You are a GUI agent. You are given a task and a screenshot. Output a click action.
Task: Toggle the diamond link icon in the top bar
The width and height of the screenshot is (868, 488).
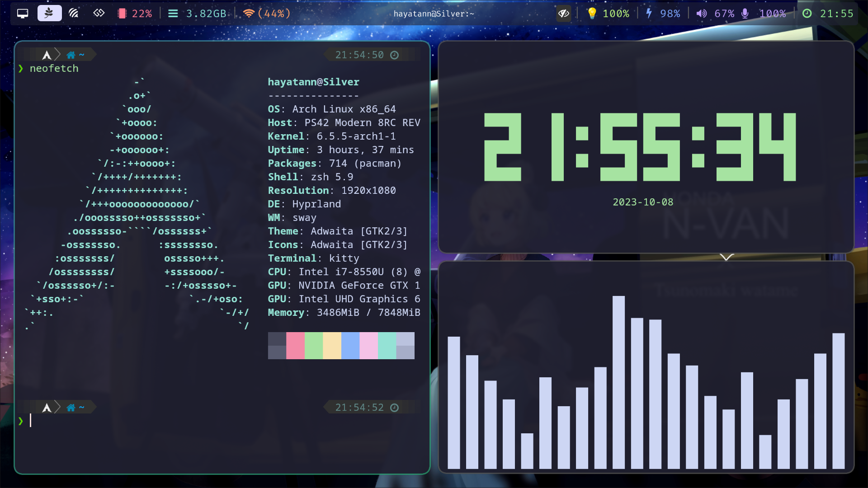pos(99,13)
